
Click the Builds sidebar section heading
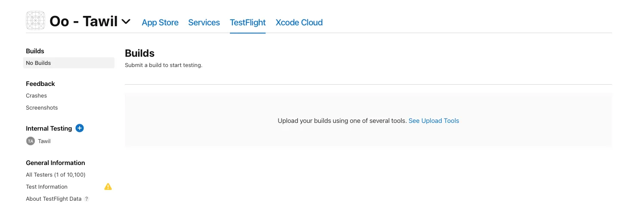point(35,51)
